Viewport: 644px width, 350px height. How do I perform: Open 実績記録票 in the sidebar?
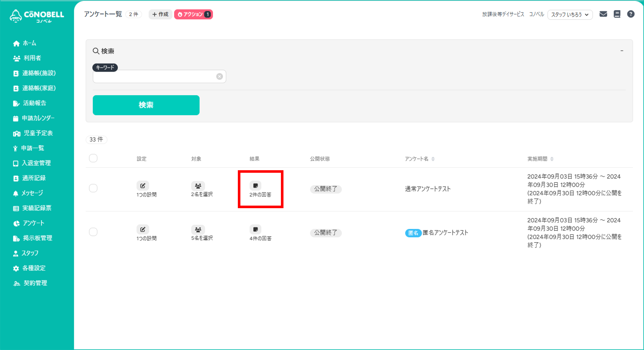coord(32,208)
